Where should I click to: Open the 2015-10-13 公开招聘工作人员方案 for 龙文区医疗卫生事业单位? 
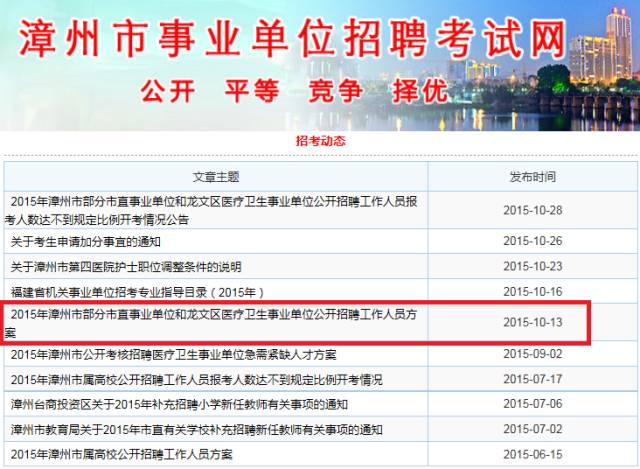click(211, 323)
